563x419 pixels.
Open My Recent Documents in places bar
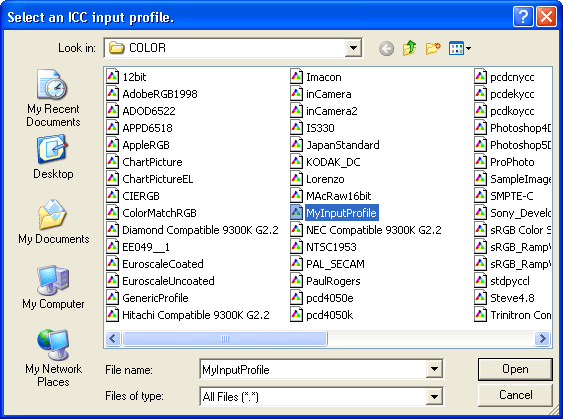coord(53,98)
